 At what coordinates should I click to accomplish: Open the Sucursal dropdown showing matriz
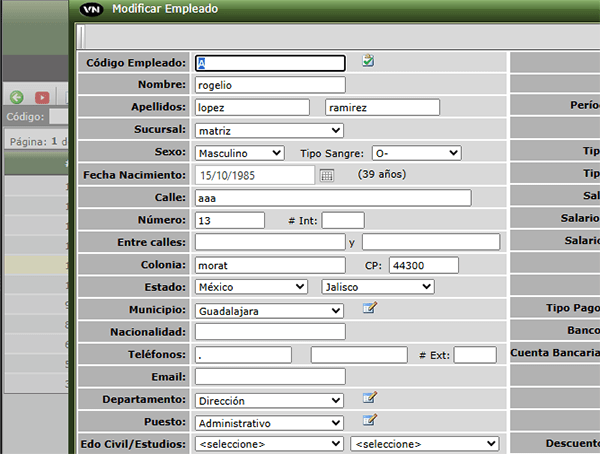[x=269, y=130]
